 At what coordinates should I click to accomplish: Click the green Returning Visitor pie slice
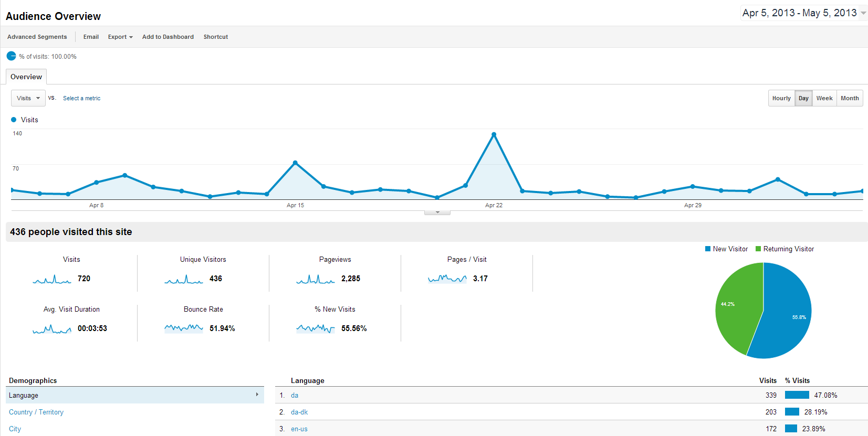click(x=738, y=310)
